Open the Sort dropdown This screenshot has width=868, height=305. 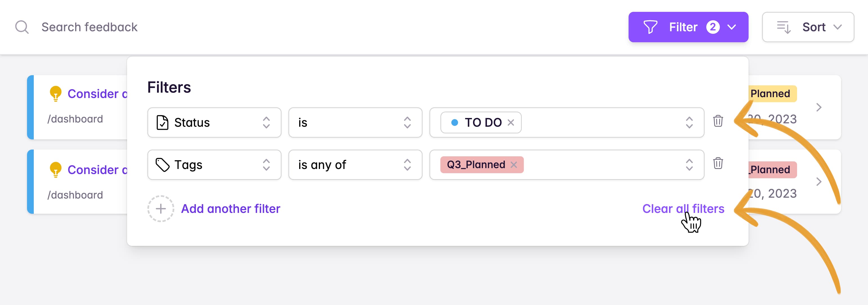808,27
